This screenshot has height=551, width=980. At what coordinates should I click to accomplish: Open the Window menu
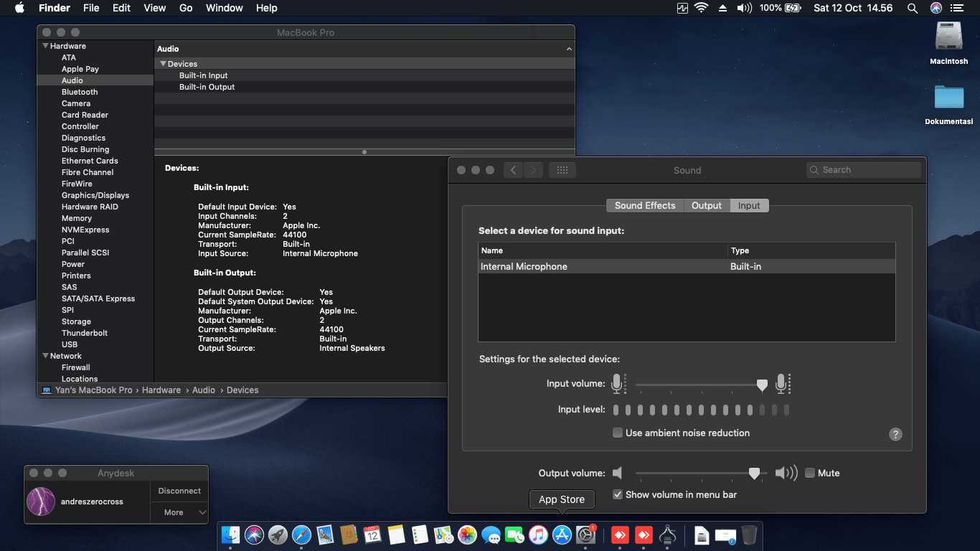[x=224, y=8]
